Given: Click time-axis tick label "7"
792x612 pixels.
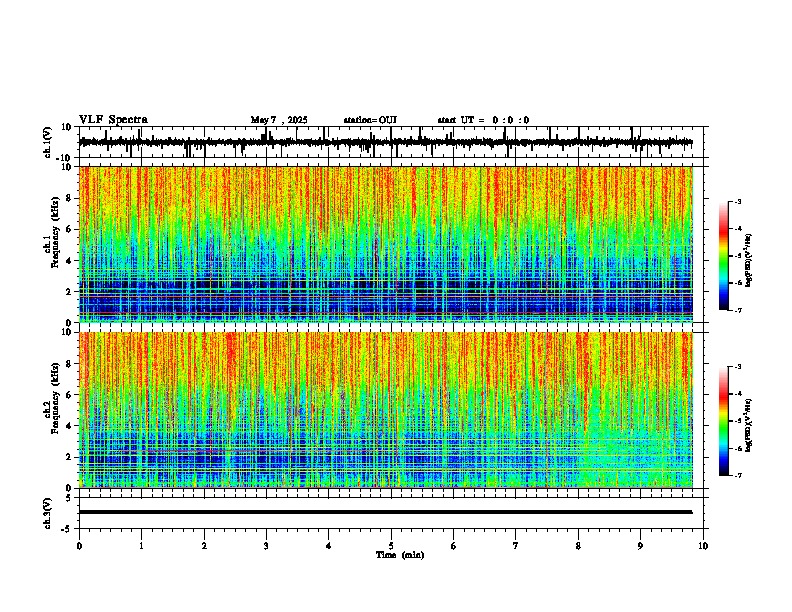Looking at the screenshot, I should tap(516, 546).
